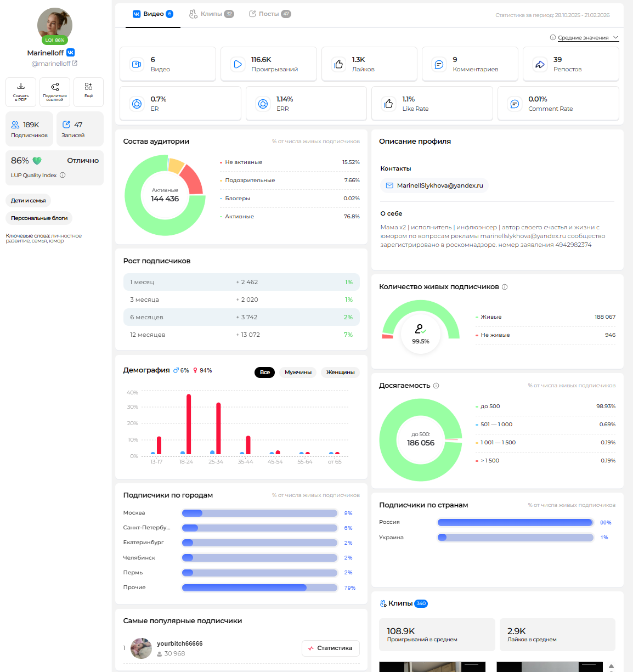633x672 pixels.
Task: Click info icon beside Reachability heading
Action: [x=436, y=386]
